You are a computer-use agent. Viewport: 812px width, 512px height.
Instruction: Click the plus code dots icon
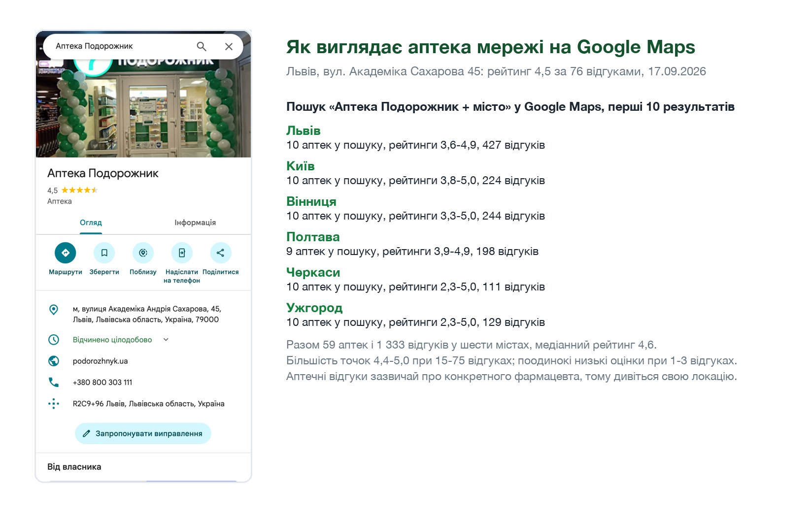pyautogui.click(x=54, y=404)
